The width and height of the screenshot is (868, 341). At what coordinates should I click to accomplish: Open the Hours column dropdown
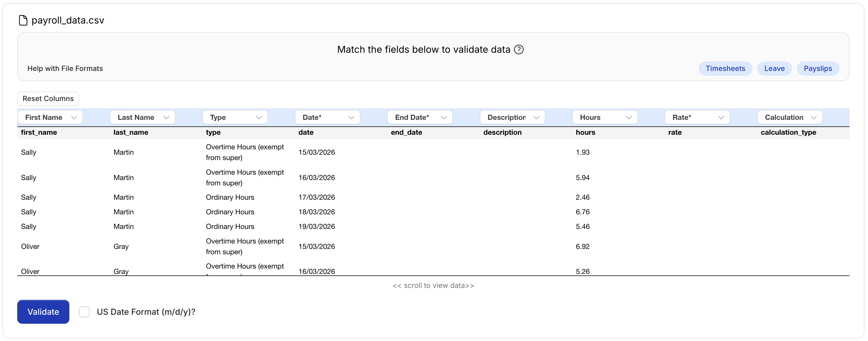click(605, 117)
